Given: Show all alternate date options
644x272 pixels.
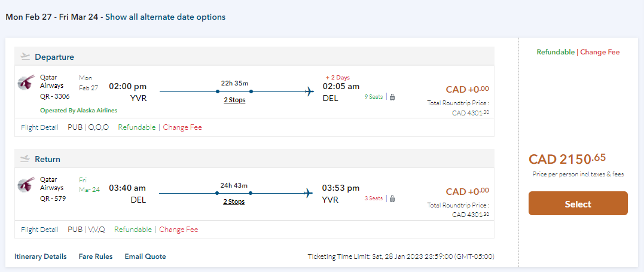Looking at the screenshot, I should [x=165, y=17].
